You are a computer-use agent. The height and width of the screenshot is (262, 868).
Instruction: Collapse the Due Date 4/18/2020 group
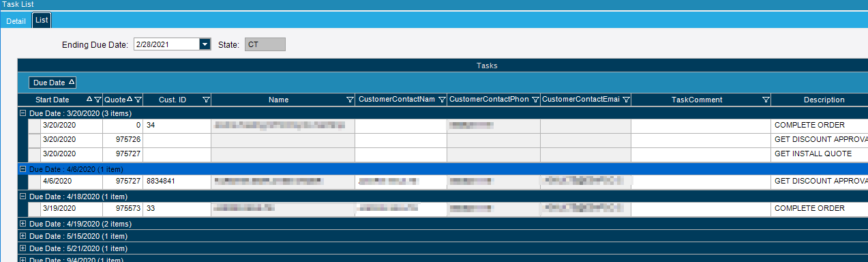point(23,196)
